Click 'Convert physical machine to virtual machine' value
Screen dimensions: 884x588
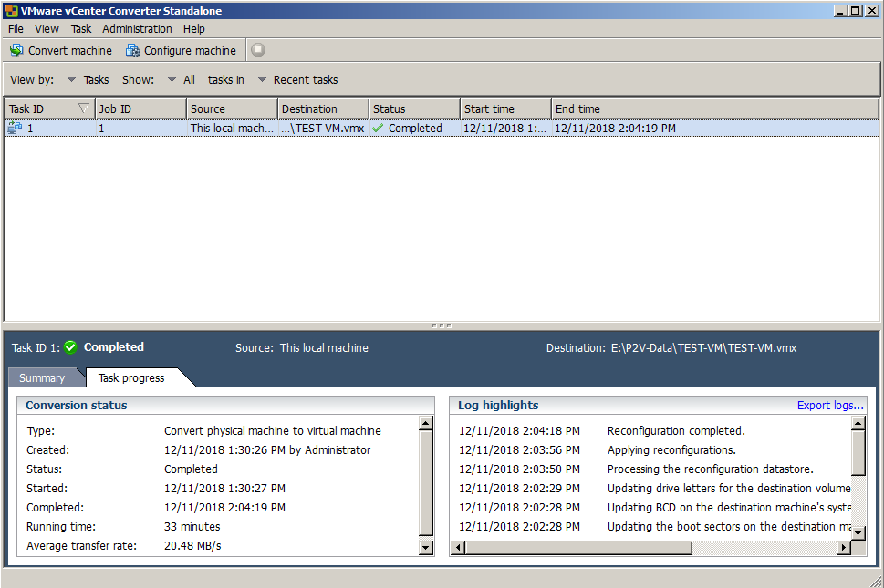pyautogui.click(x=273, y=431)
